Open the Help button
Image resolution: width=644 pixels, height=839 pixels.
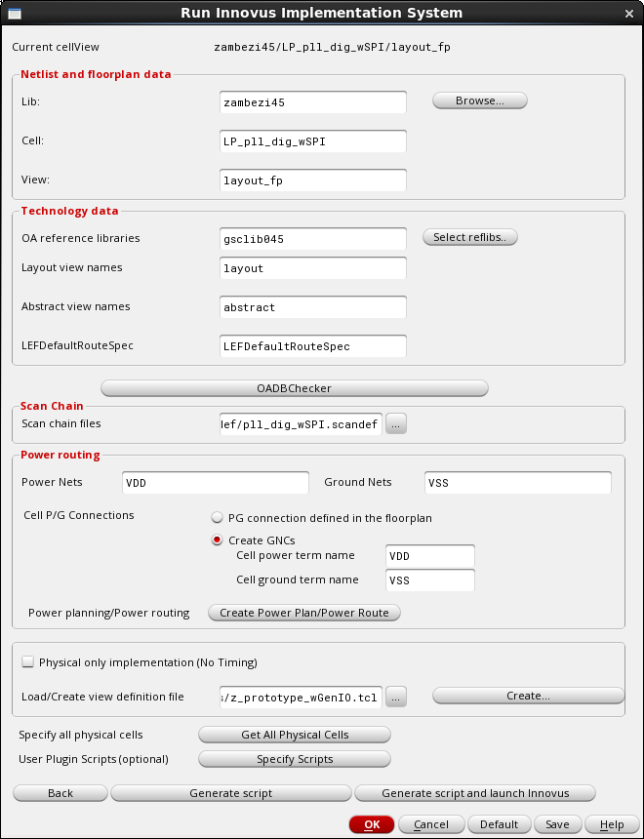(612, 824)
